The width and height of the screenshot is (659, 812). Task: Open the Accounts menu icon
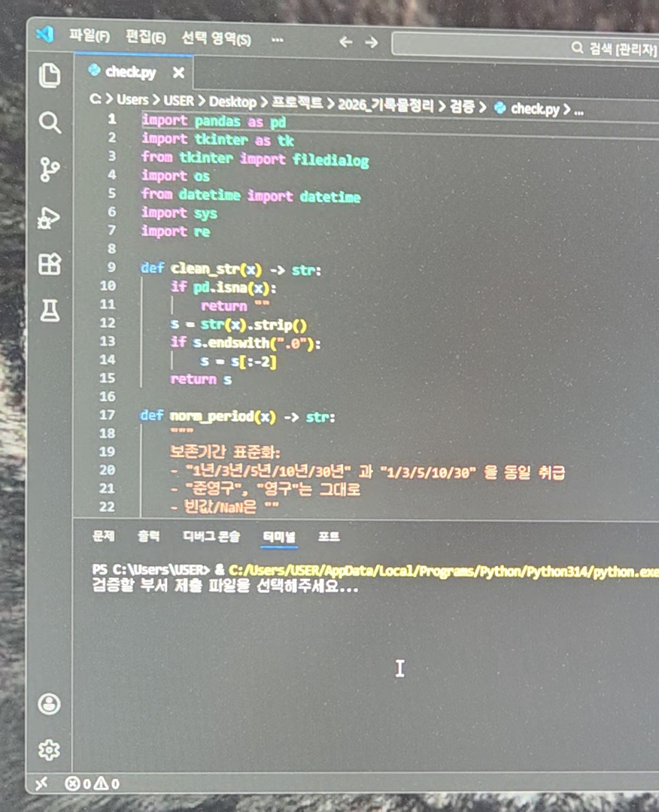(49, 704)
